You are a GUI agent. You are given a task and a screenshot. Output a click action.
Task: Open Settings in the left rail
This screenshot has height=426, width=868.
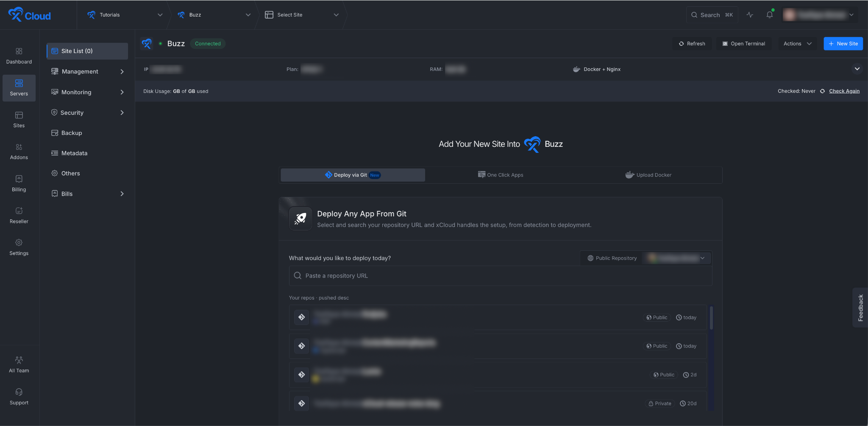(19, 247)
